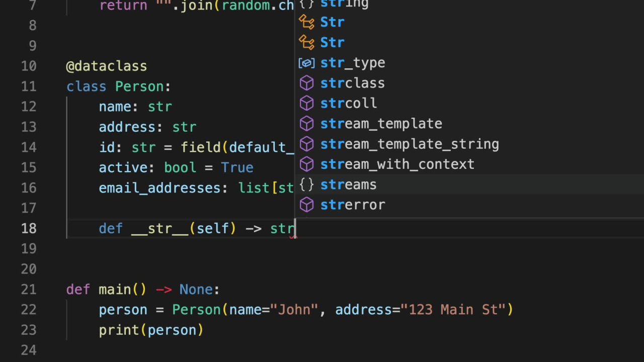This screenshot has height=362, width=644.
Task: Click the __str__ method name
Action: (x=160, y=228)
